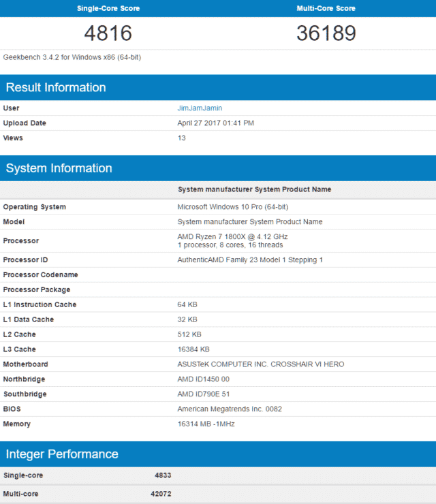
Task: Select the American Megatrends BIOS value
Action: 230,409
